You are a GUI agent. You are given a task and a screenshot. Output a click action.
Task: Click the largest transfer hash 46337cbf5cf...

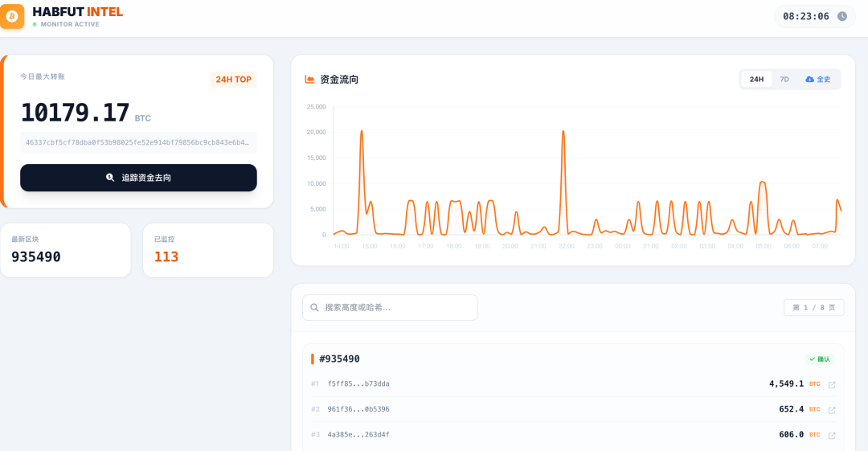138,142
